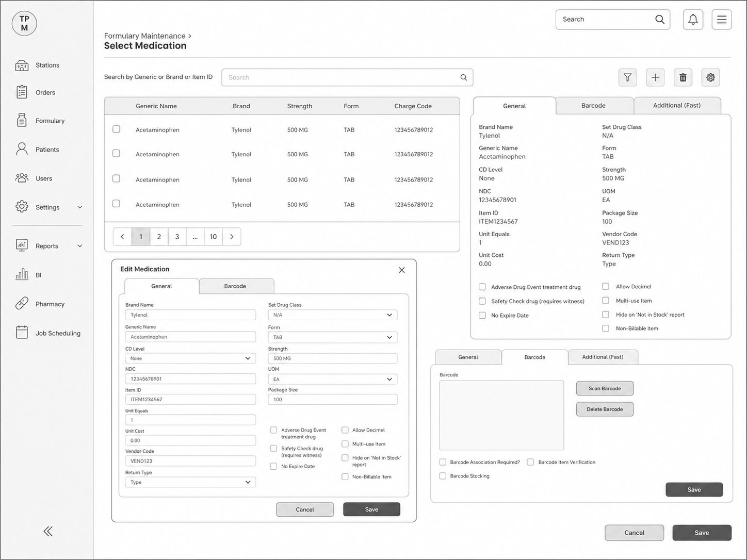Screen dimensions: 747x560
Task: Switch to Barcode tab in Edit Medication dialog
Action: click(235, 286)
